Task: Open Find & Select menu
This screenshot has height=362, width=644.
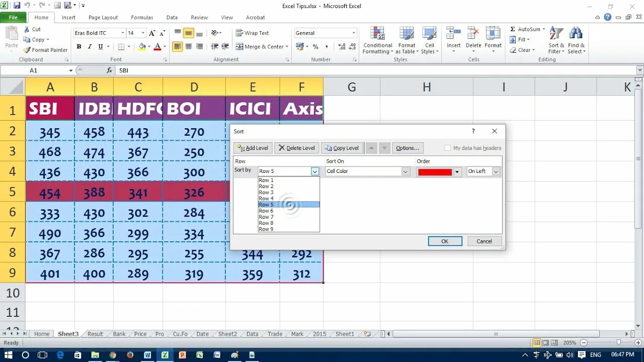Action: point(577,40)
